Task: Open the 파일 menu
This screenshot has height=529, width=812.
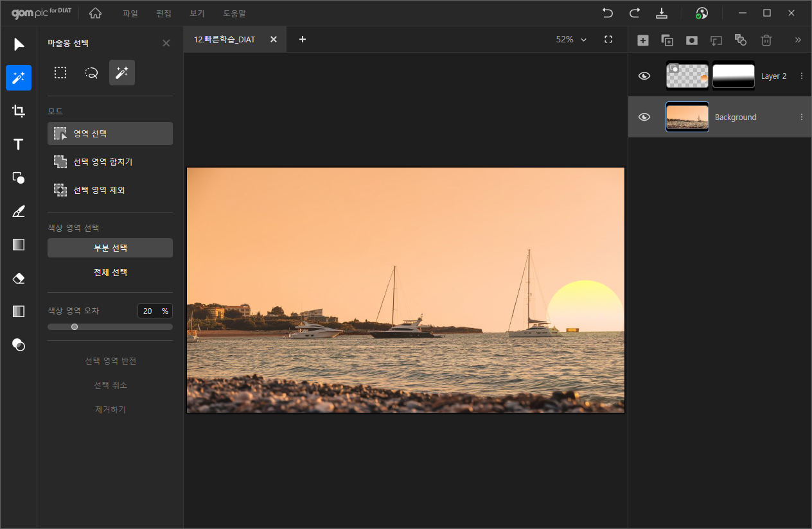Action: click(x=130, y=13)
